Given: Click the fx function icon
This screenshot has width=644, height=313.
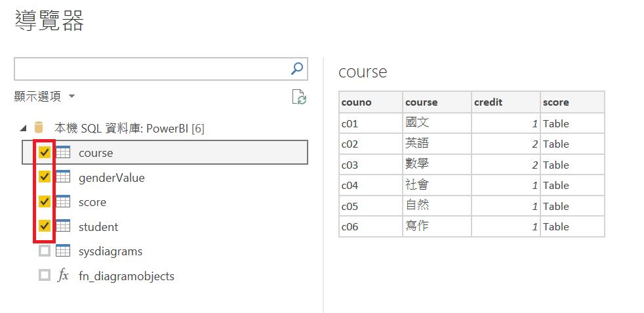Looking at the screenshot, I should point(63,275).
